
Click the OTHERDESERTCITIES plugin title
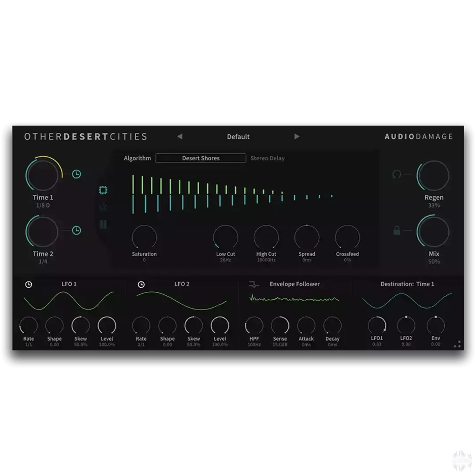coord(86,137)
